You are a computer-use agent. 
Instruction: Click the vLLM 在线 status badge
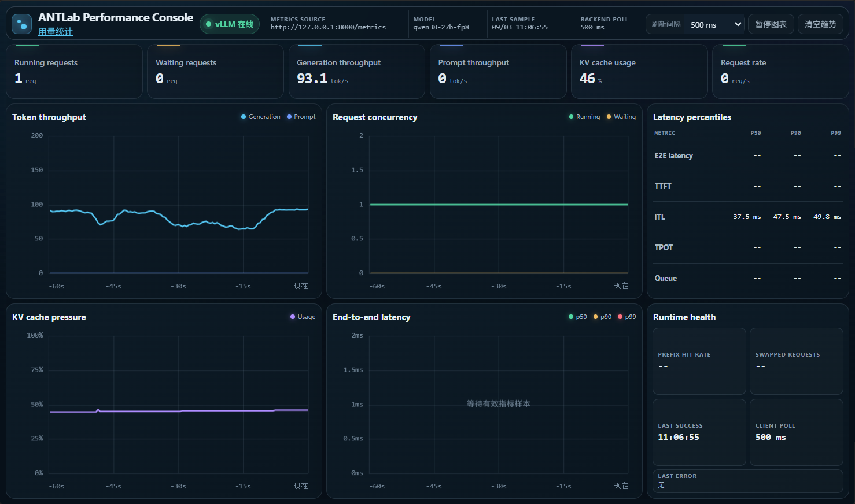[x=230, y=24]
